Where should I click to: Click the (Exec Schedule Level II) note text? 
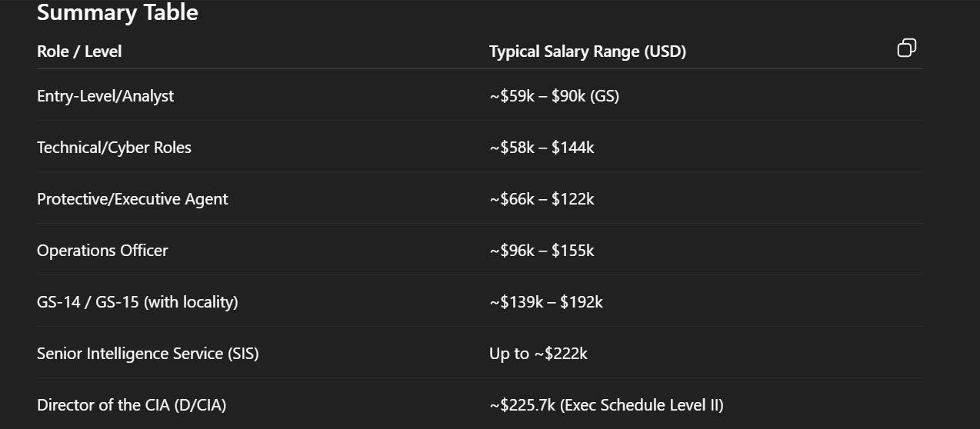pos(642,405)
